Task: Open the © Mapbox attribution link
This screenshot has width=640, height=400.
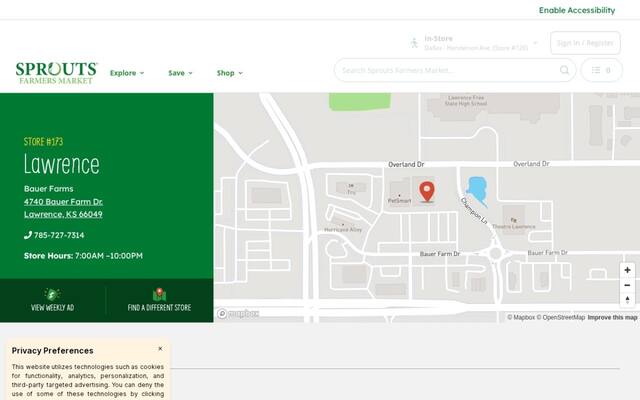Action: coord(521,317)
